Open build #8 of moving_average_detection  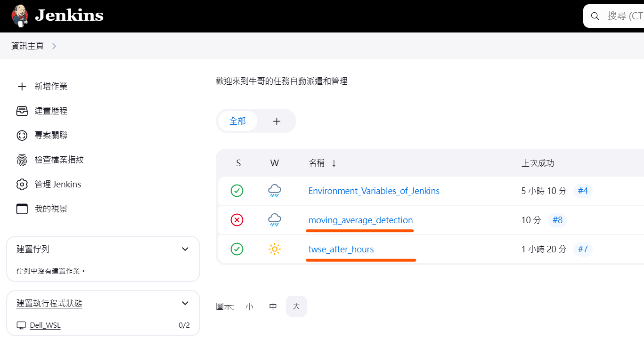pos(557,220)
